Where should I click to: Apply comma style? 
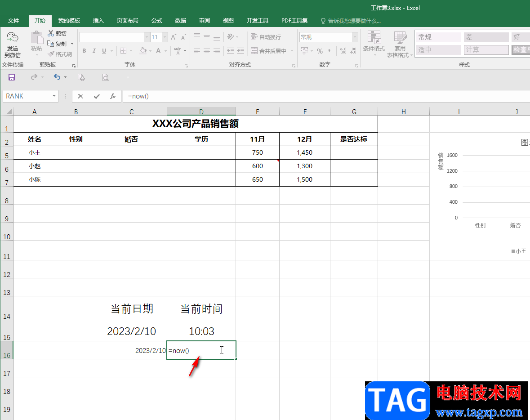(x=329, y=51)
